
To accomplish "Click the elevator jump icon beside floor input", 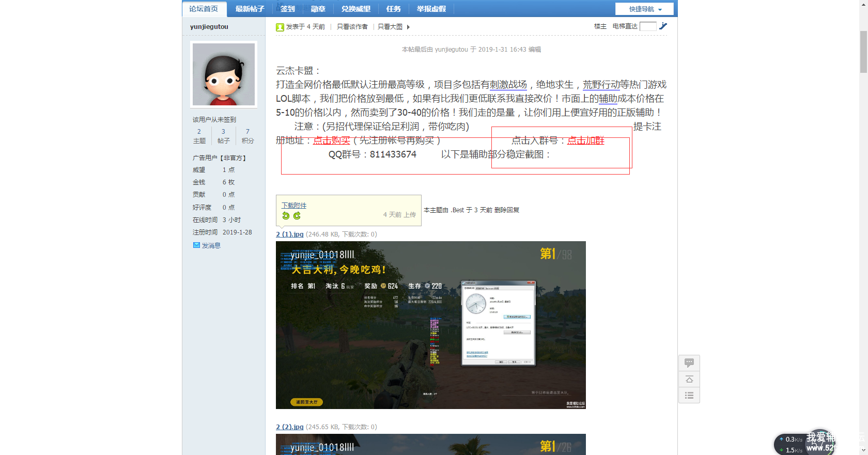I will coord(663,26).
